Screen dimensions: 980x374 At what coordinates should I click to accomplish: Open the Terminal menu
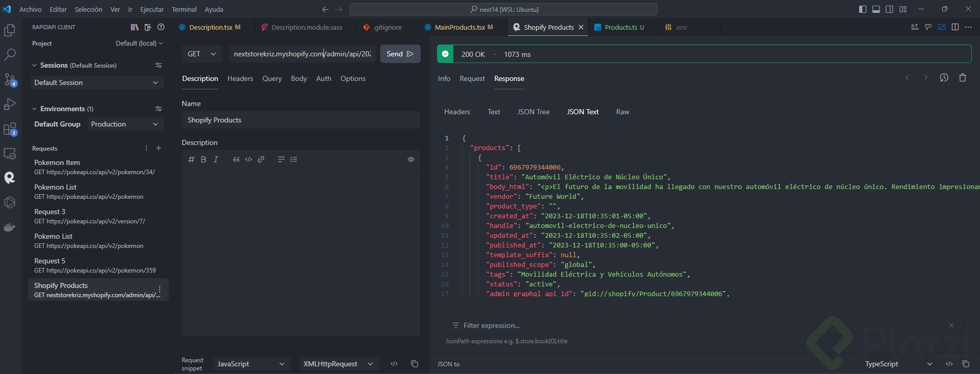(x=184, y=9)
